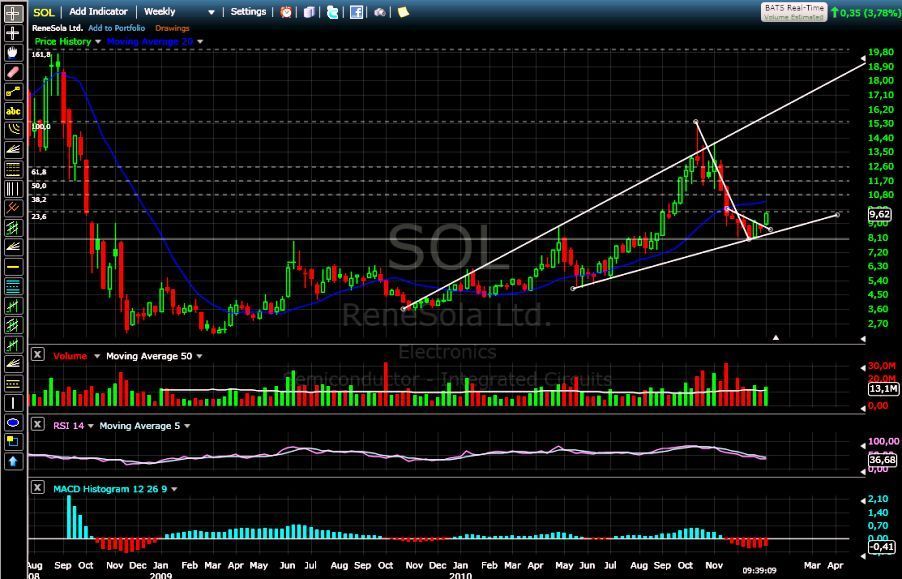
Task: Click the RSI value 36,68
Action: point(883,459)
